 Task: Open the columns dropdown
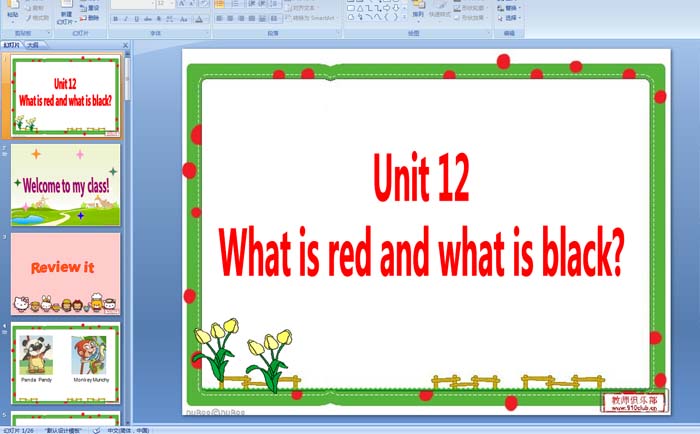point(275,19)
